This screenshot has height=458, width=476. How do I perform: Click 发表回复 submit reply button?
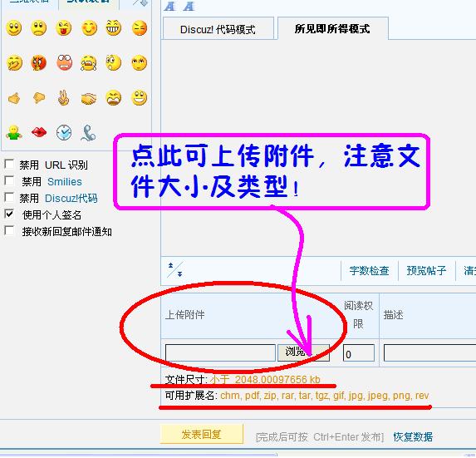[202, 434]
